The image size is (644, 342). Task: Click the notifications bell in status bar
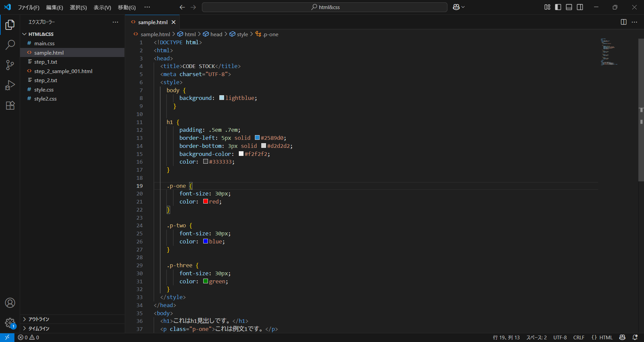click(635, 337)
